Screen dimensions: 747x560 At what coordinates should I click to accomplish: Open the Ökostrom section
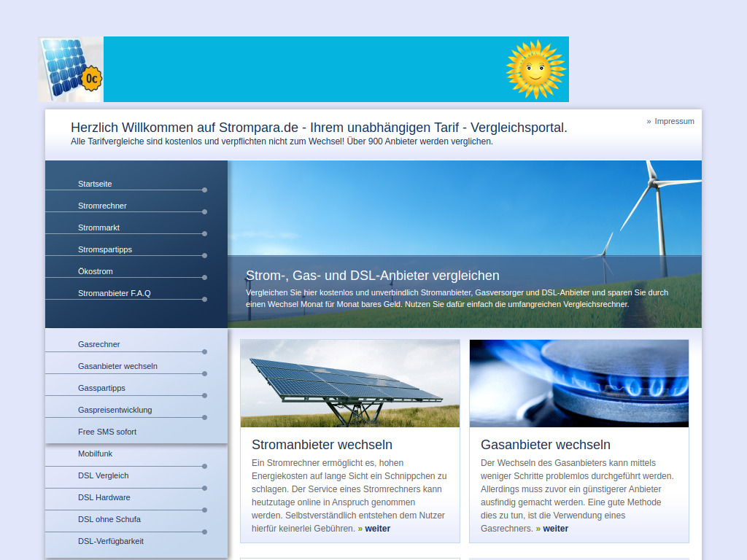pos(95,271)
